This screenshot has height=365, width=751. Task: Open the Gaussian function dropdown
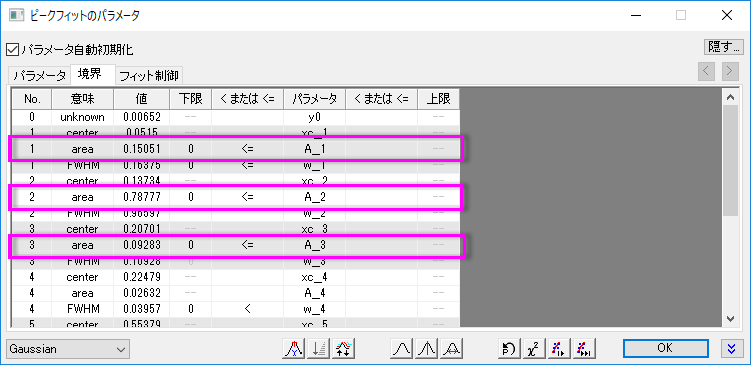(x=68, y=349)
